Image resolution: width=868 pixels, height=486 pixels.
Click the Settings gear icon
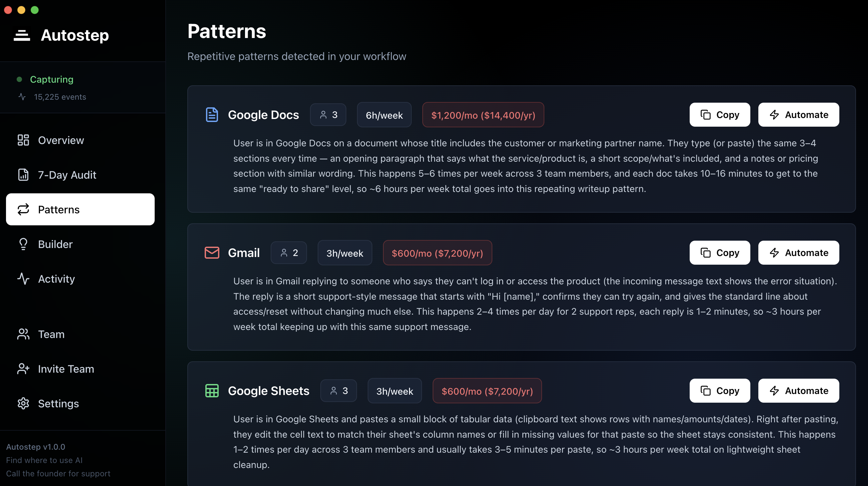(23, 403)
